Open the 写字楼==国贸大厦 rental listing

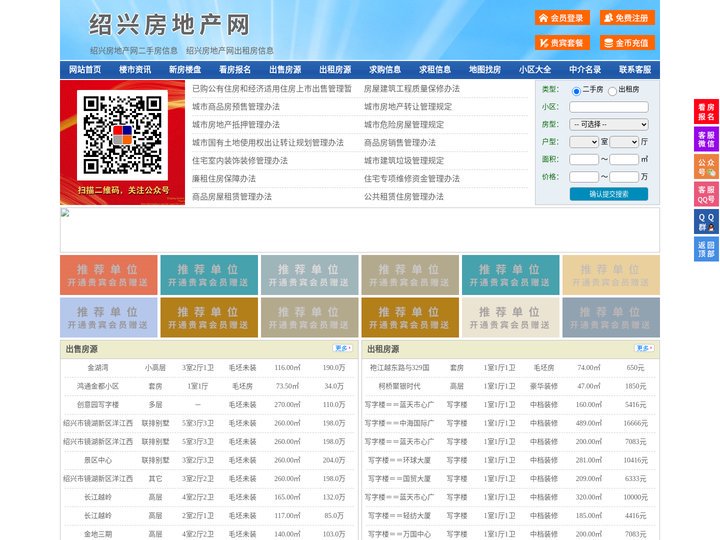(x=399, y=478)
